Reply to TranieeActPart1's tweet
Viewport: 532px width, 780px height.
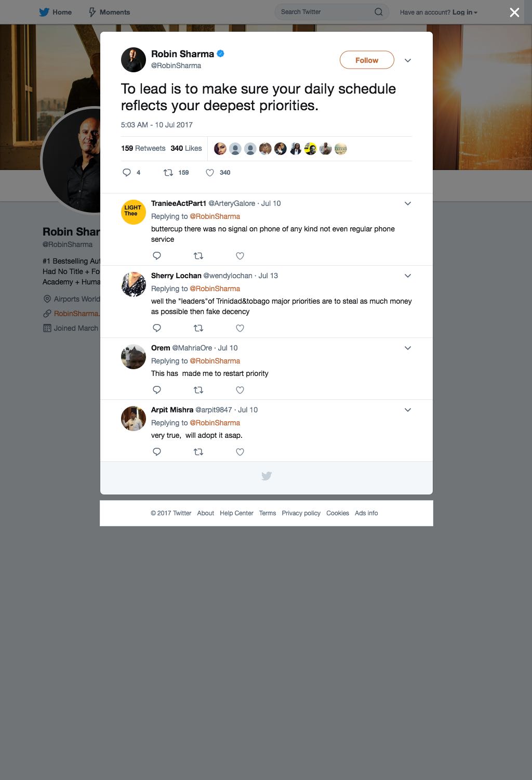tap(157, 256)
